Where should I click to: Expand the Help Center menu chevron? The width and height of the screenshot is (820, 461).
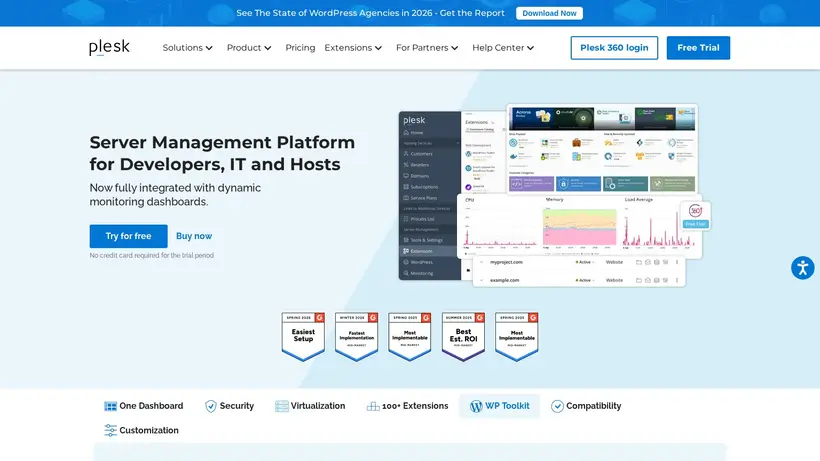point(530,48)
